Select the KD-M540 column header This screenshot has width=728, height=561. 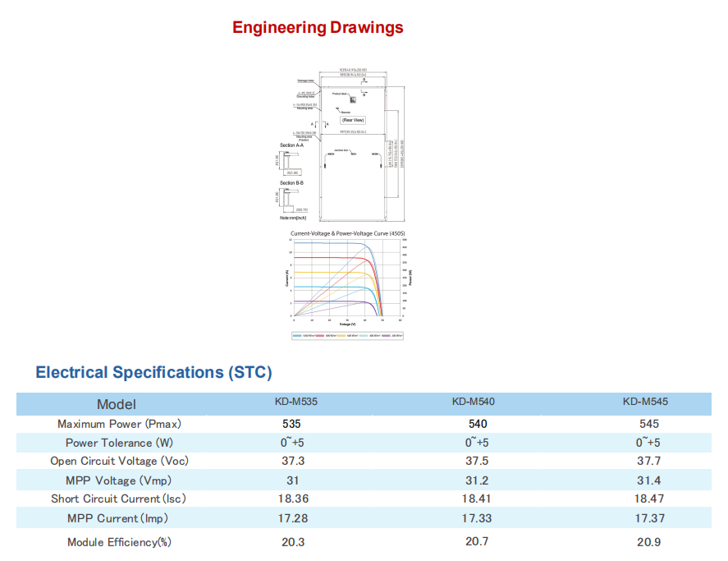click(x=474, y=402)
